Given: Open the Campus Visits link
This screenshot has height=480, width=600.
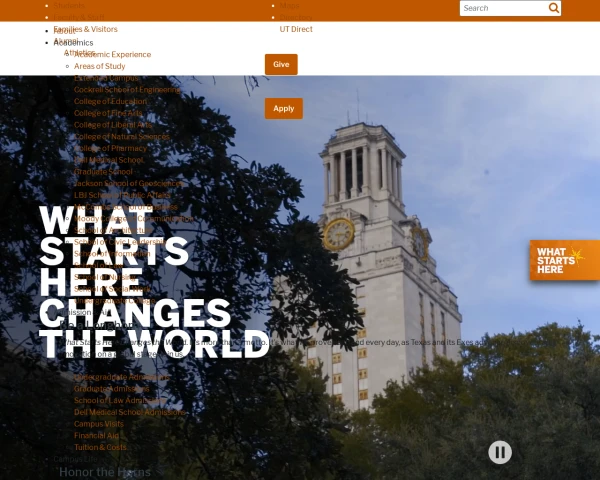Looking at the screenshot, I should point(99,424).
